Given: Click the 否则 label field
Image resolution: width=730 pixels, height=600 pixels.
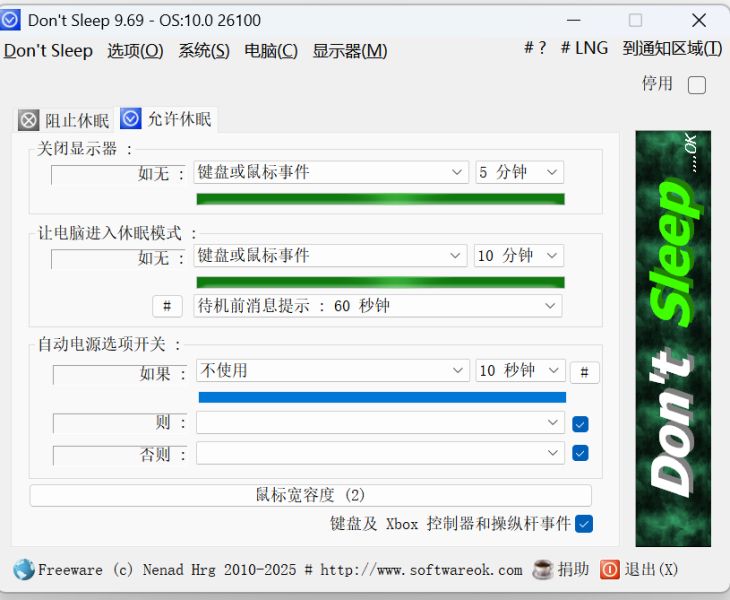Looking at the screenshot, I should (x=120, y=455).
